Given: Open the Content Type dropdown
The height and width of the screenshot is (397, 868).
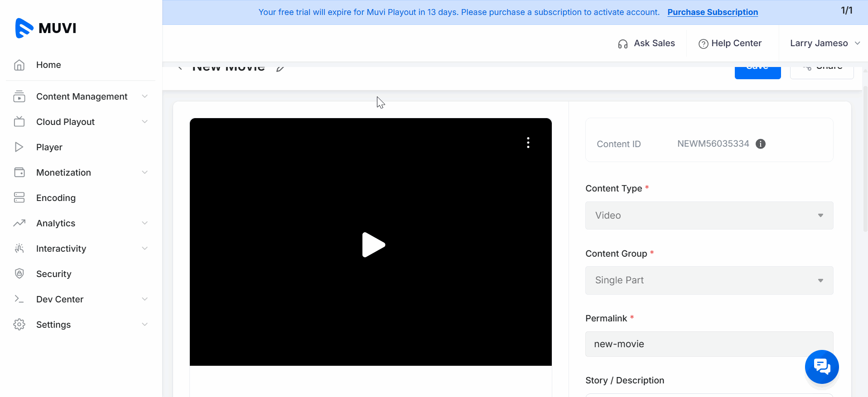Looking at the screenshot, I should pyautogui.click(x=709, y=215).
